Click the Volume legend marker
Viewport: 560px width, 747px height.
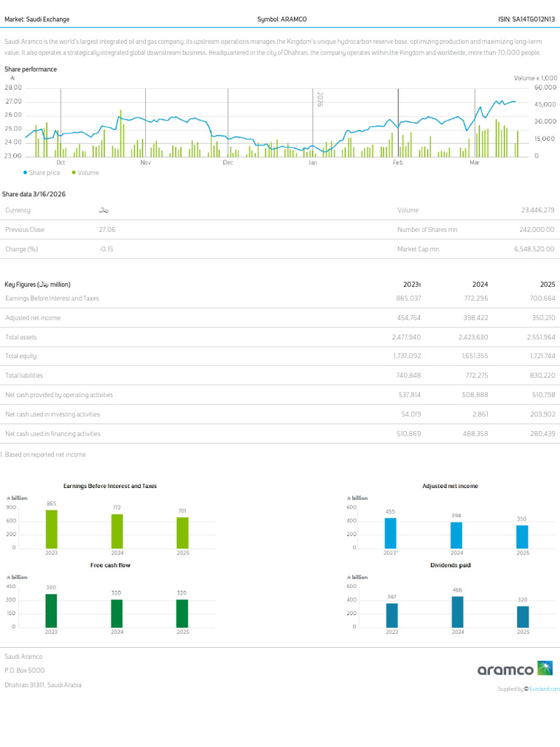click(74, 173)
